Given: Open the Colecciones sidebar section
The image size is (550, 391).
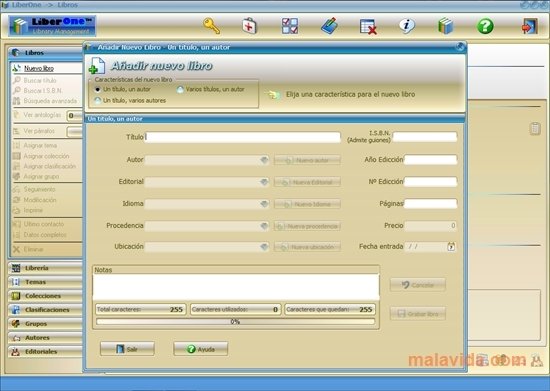Looking at the screenshot, I should [45, 296].
